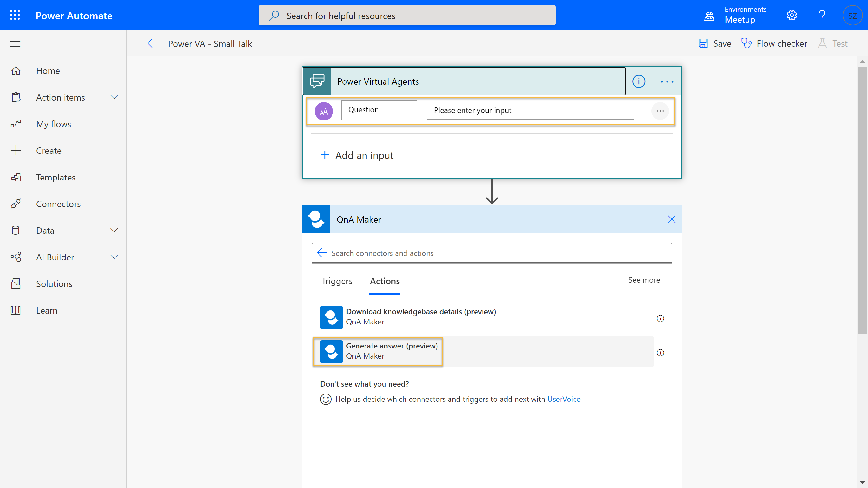868x488 pixels.
Task: Show info for Download knowledgebase details
Action: pyautogui.click(x=660, y=318)
